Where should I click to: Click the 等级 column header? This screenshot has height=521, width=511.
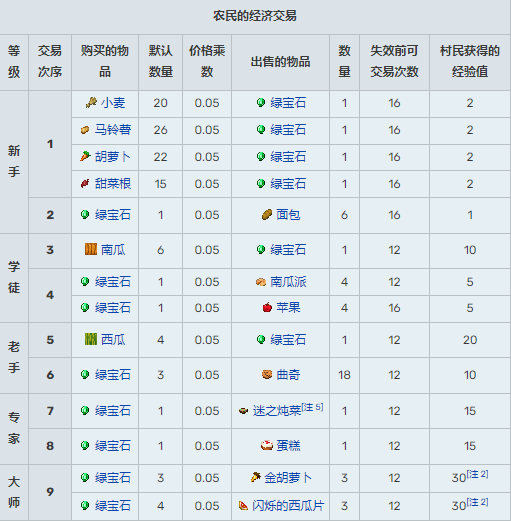click(x=14, y=61)
